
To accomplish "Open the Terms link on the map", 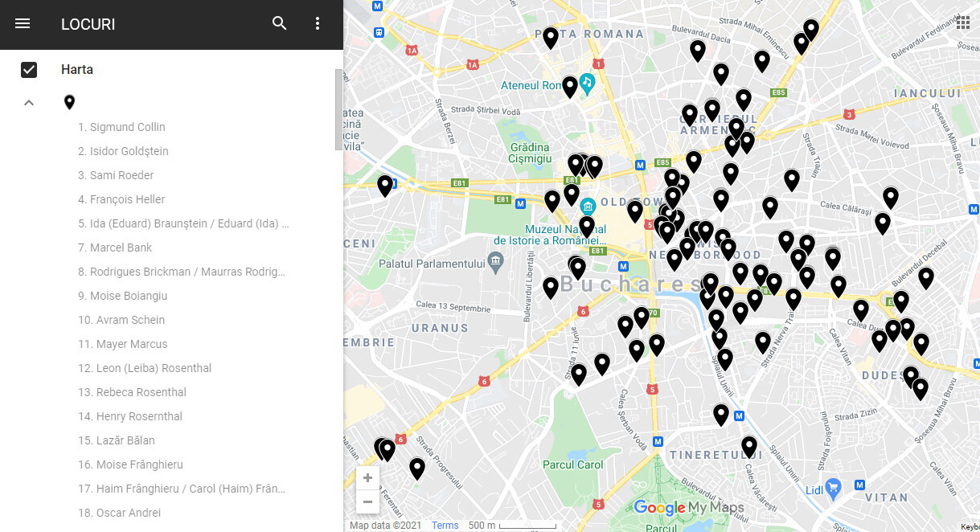I will [x=445, y=526].
